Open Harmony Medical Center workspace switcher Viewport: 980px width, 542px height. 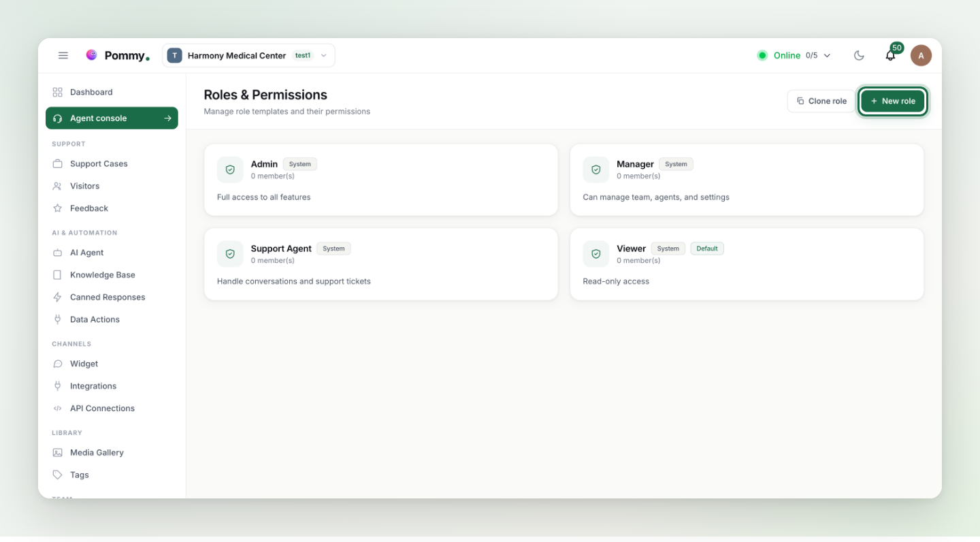click(248, 56)
